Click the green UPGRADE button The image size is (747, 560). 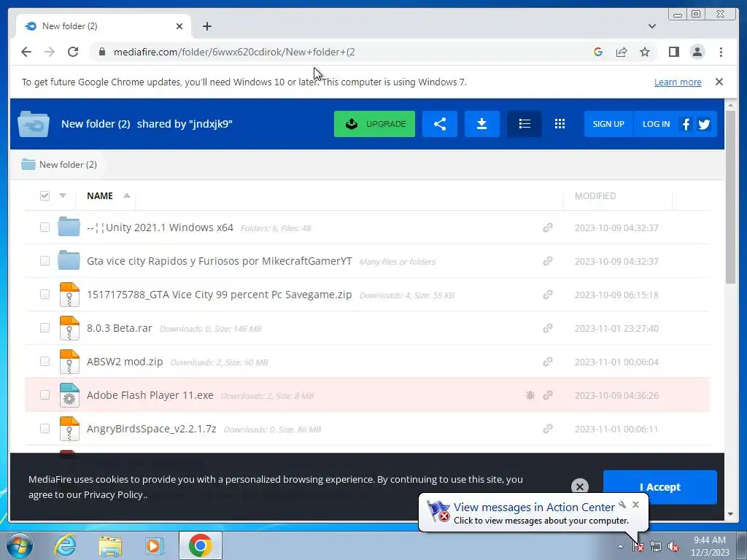pos(374,124)
